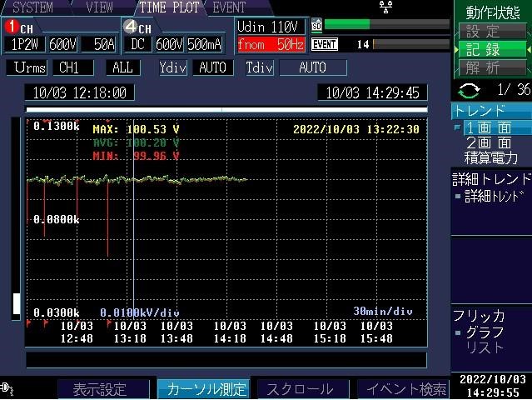Click cursor time 2022/10/03 13:22:30
532x400 pixels.
click(x=356, y=129)
